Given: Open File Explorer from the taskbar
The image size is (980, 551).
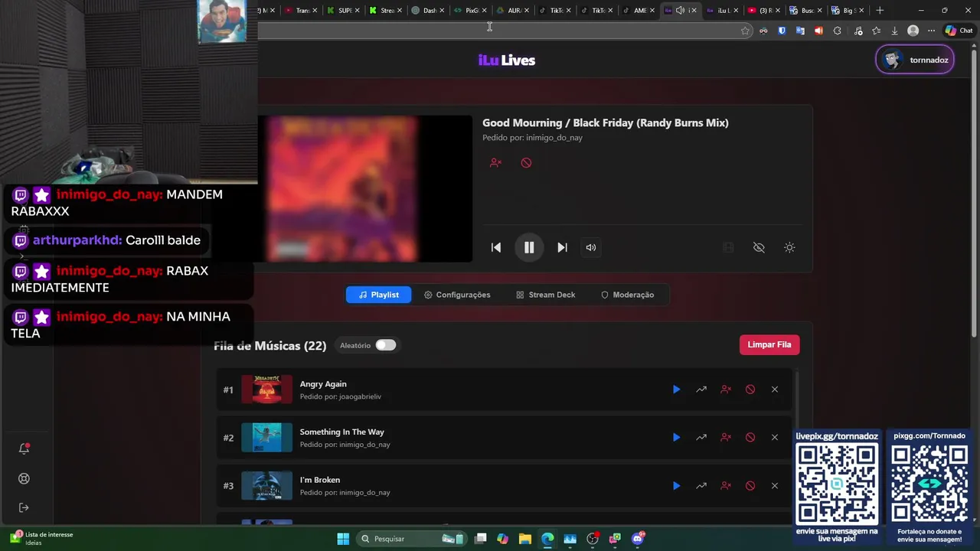Looking at the screenshot, I should (x=524, y=539).
